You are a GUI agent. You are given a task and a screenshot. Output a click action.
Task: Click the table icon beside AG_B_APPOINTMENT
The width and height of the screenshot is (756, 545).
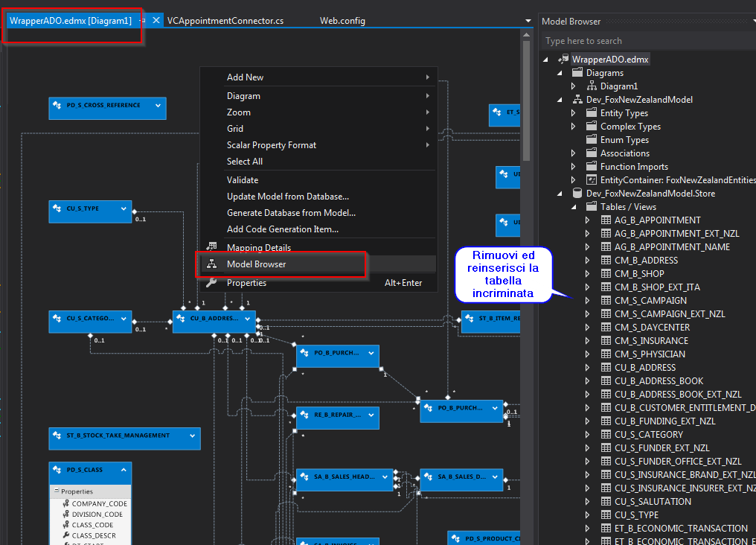click(606, 220)
